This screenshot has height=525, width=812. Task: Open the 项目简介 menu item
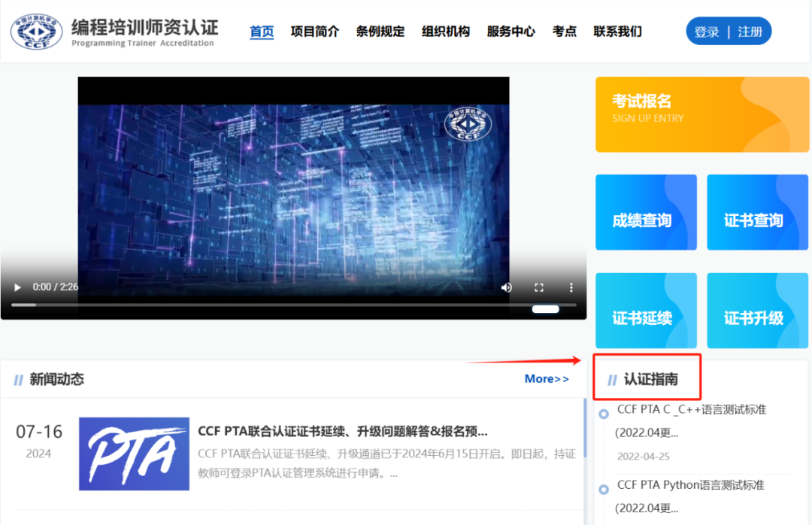pyautogui.click(x=315, y=31)
